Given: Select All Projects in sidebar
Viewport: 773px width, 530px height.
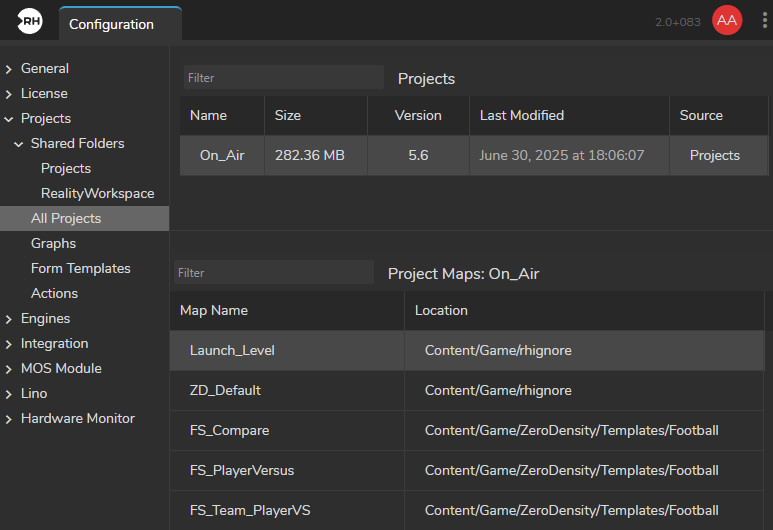Looking at the screenshot, I should coord(66,218).
